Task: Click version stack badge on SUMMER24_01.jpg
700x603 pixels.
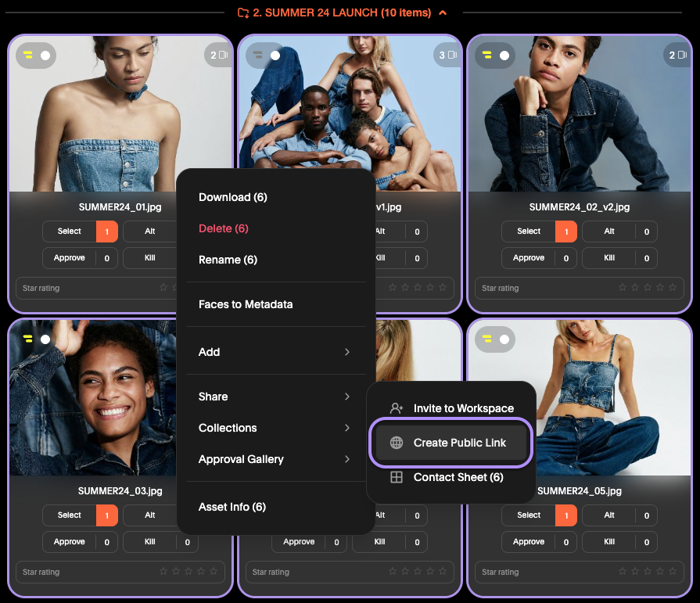Action: (219, 55)
